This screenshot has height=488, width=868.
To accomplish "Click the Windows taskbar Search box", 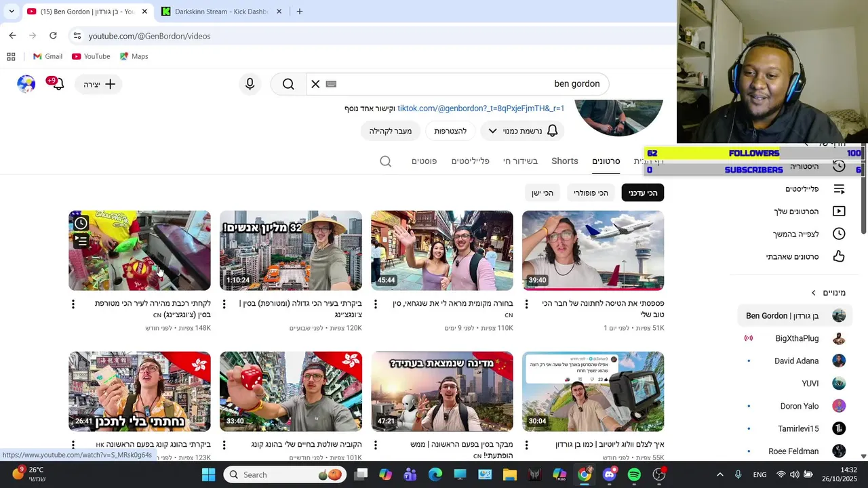I will (x=286, y=474).
